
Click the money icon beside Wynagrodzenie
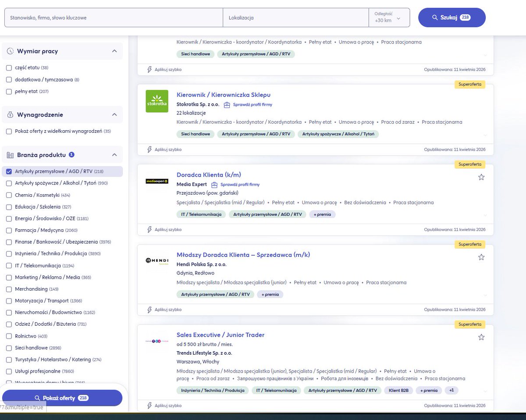[11, 114]
